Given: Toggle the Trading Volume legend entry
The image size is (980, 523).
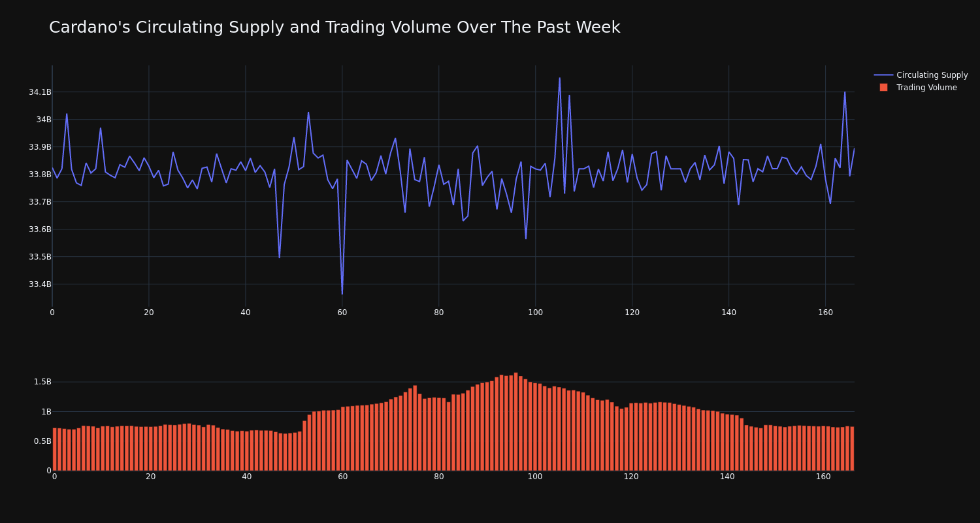Looking at the screenshot, I should point(921,88).
